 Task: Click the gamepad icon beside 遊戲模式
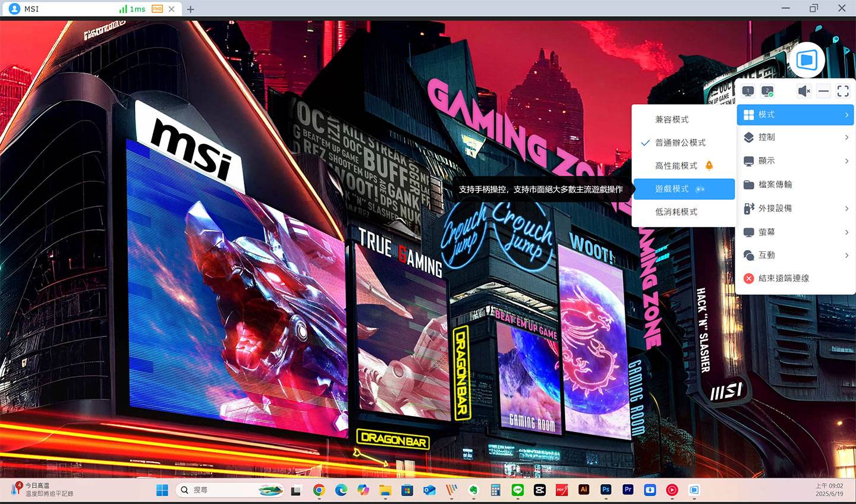[700, 189]
